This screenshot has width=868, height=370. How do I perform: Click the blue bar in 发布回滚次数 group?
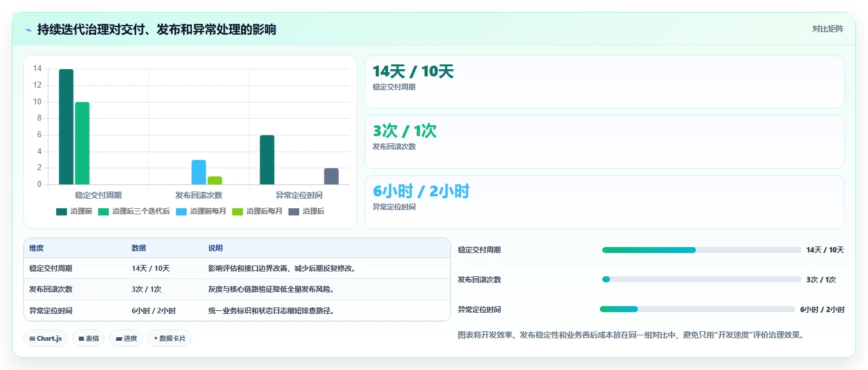(x=199, y=172)
